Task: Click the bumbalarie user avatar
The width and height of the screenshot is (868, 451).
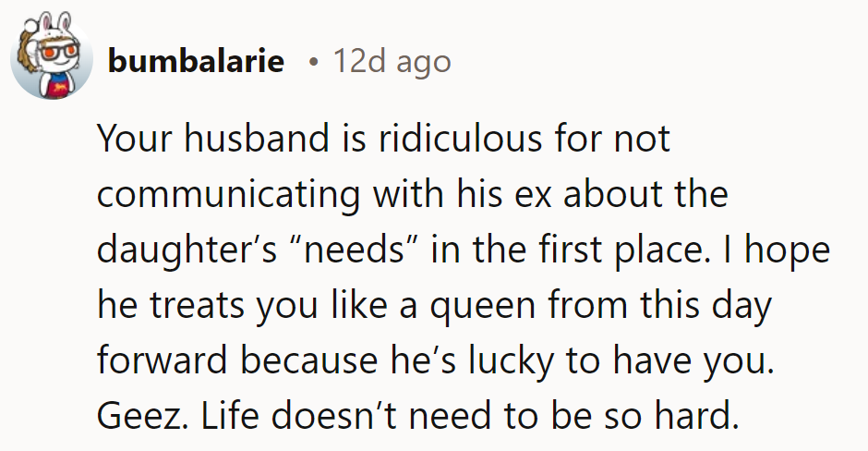Action: [50, 58]
